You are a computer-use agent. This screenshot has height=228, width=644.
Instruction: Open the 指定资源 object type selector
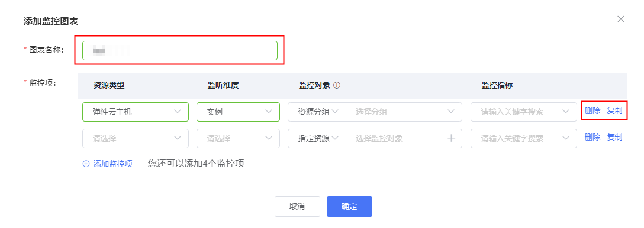tap(317, 139)
